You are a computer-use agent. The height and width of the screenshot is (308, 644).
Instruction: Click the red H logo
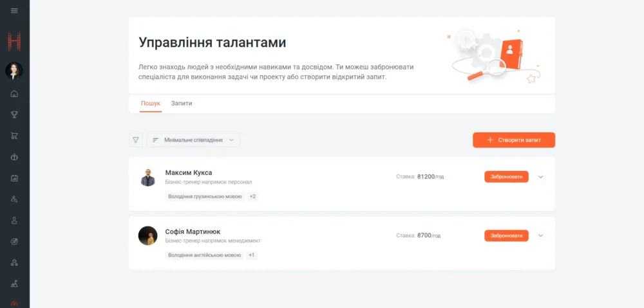pos(14,42)
